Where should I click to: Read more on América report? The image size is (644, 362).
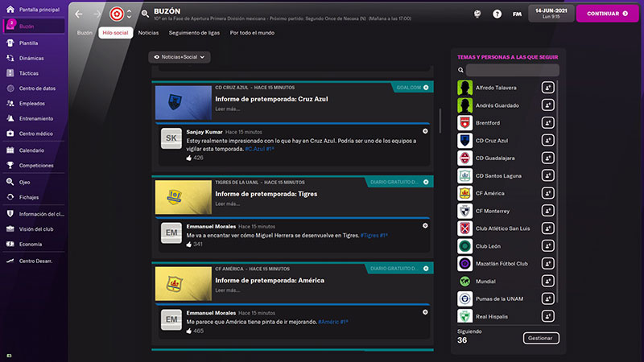pos(228,290)
